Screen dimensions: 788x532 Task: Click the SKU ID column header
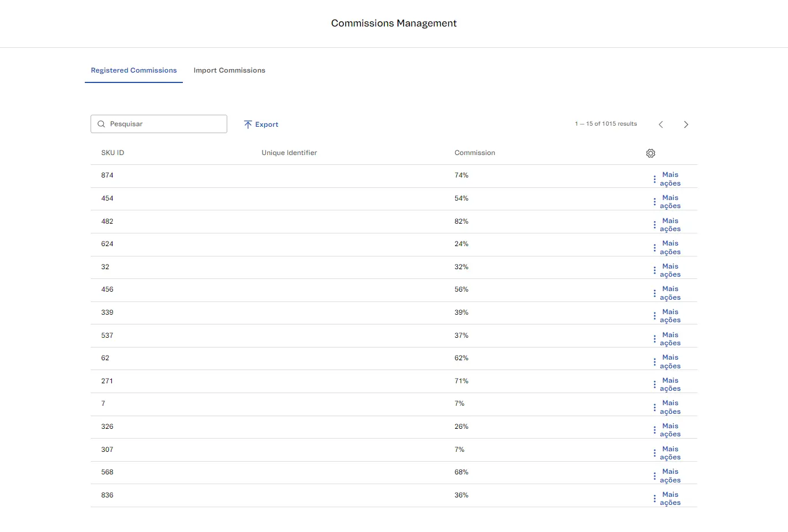click(x=112, y=153)
